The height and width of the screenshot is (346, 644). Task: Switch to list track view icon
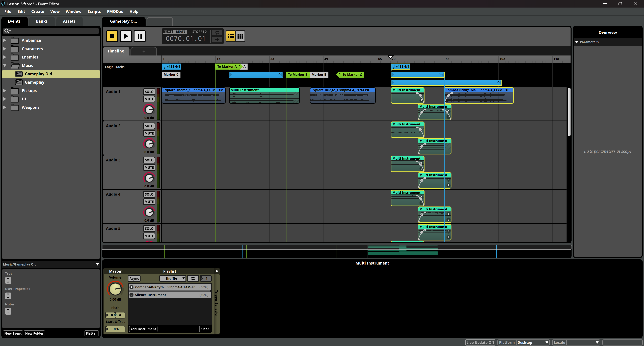230,36
